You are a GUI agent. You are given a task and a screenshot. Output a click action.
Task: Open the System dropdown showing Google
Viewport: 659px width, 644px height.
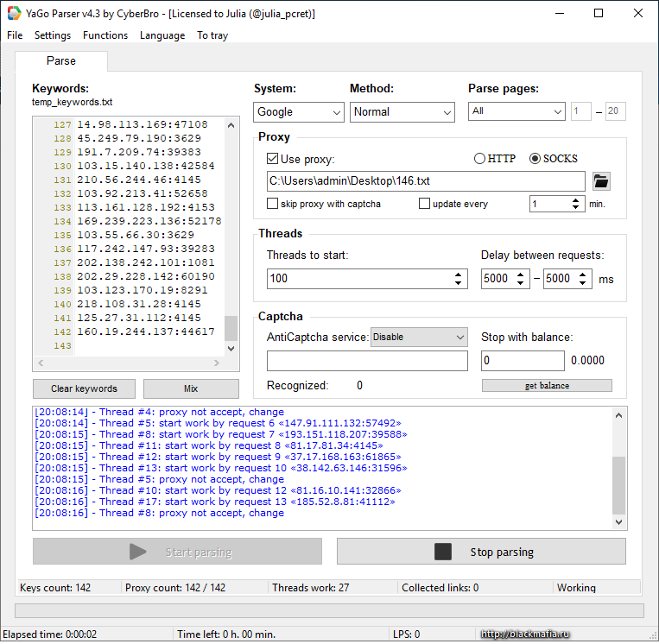coord(299,112)
